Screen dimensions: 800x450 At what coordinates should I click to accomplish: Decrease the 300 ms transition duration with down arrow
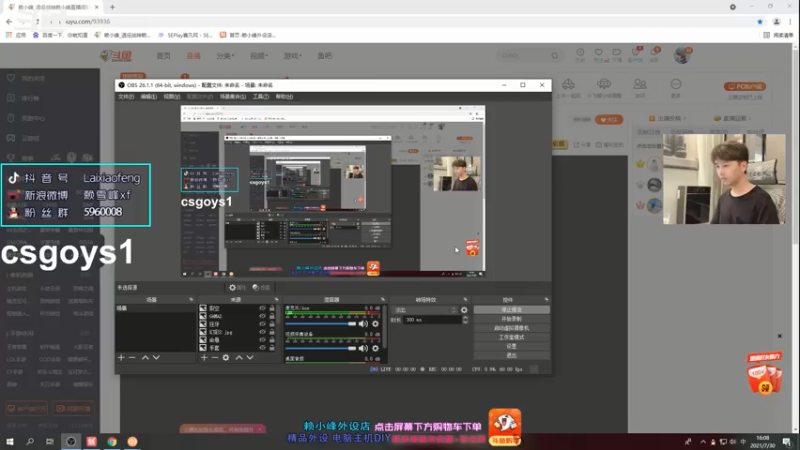point(465,322)
